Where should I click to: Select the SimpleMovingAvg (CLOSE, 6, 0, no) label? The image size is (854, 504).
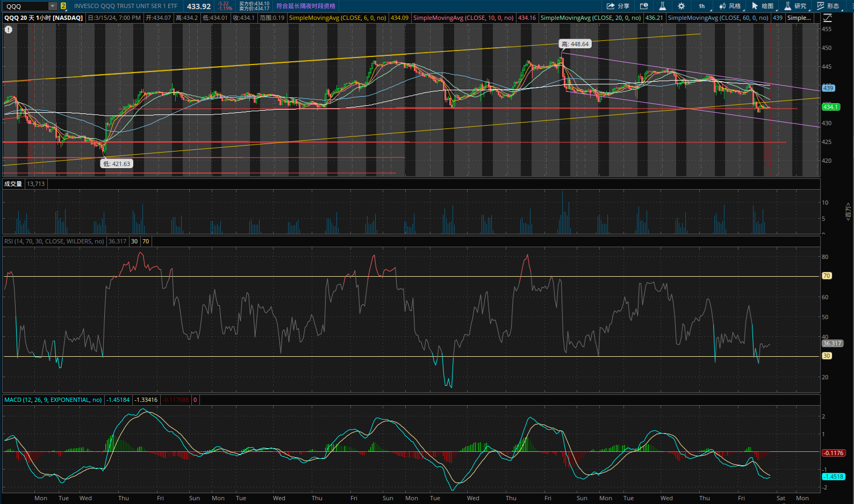coord(338,18)
